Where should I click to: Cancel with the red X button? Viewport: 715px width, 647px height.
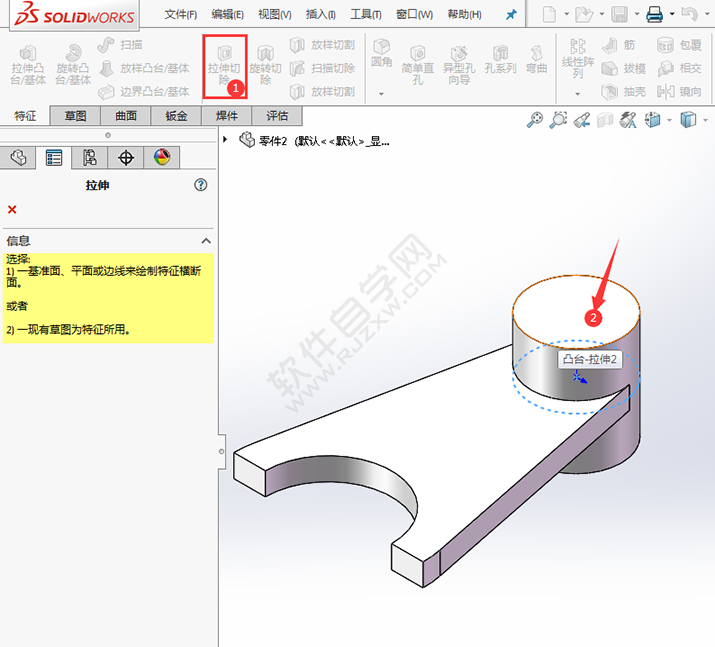pos(12,209)
